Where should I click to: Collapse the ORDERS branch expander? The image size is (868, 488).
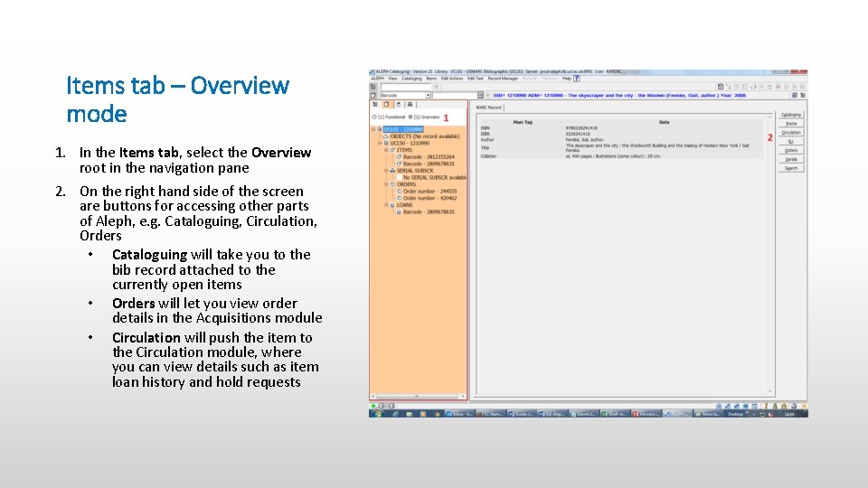(386, 184)
